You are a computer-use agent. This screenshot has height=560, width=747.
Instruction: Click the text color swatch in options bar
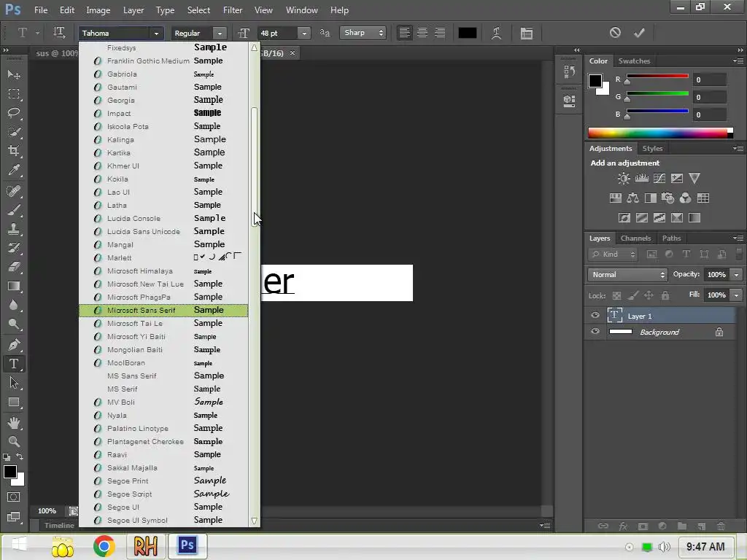[x=468, y=33]
